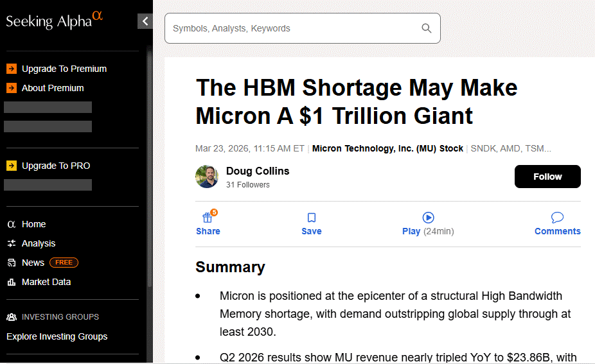
Task: Go to Home in the sidebar
Action: [x=33, y=224]
